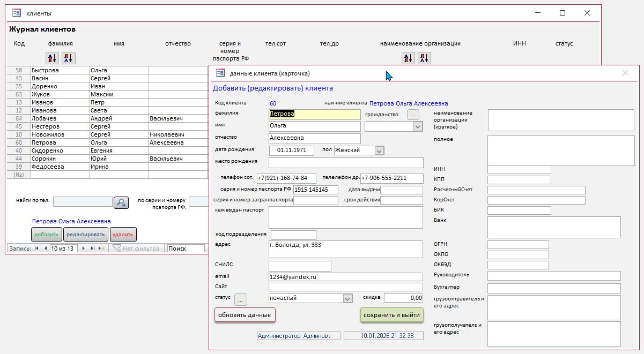644x354 pixels.
Task: Sort organization names descending
Action: pos(424,58)
